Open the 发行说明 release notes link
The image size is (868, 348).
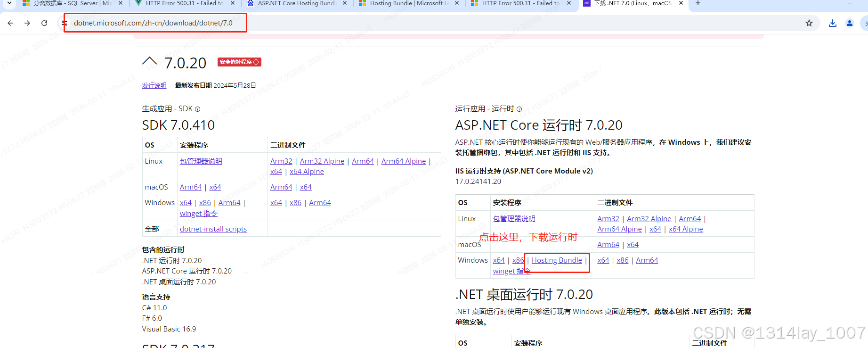(154, 85)
